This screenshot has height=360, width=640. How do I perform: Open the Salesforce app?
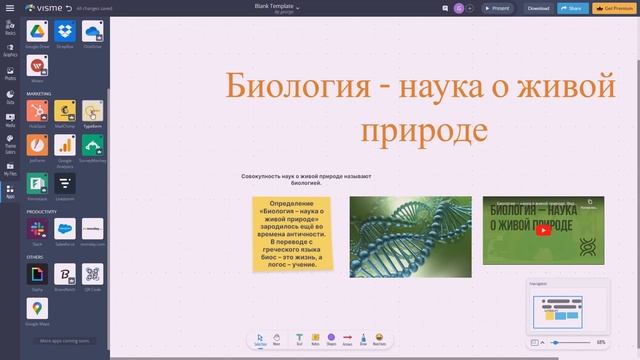65,229
